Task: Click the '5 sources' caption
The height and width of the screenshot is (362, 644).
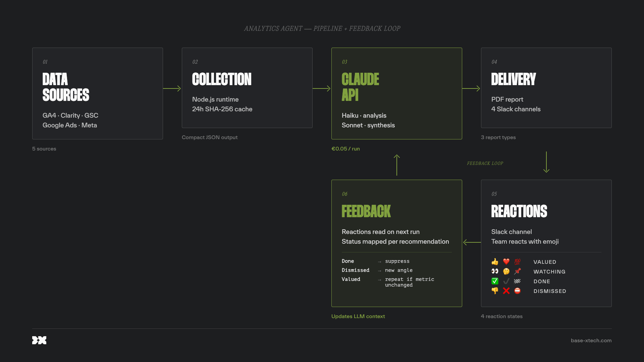Action: [x=44, y=149]
